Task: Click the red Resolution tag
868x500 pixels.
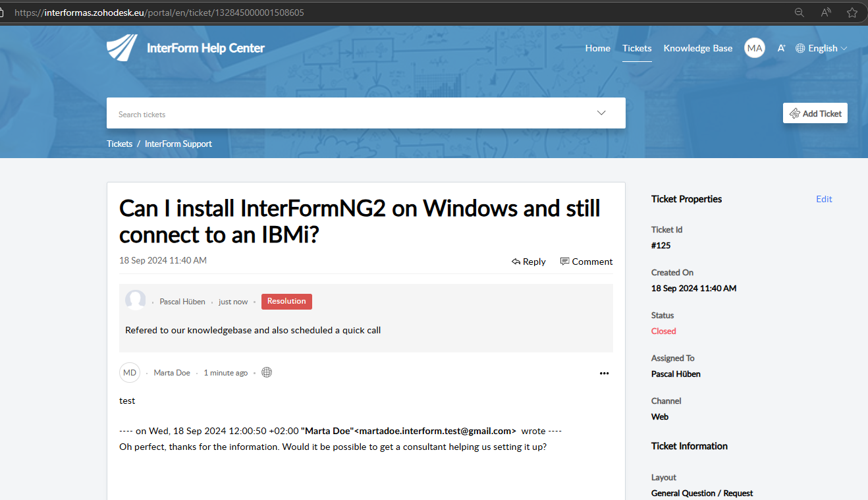Action: pyautogui.click(x=286, y=301)
